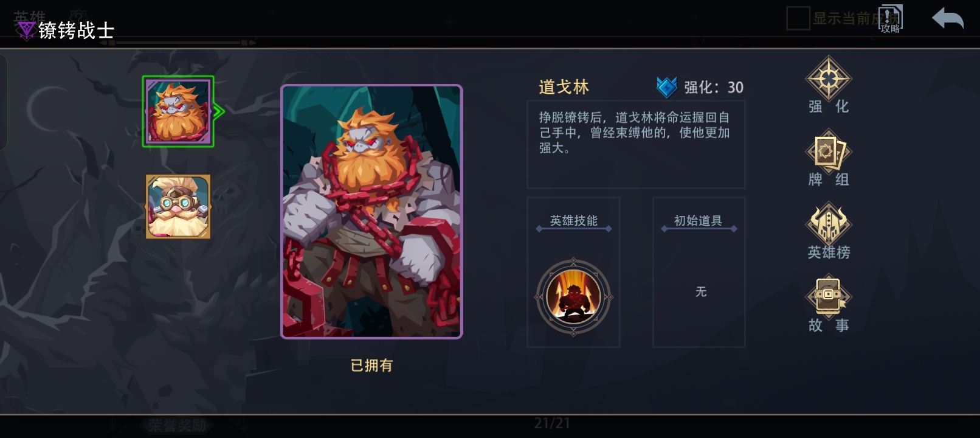980x438 pixels.
Task: Open the 牌组 deck icon
Action: (x=828, y=158)
